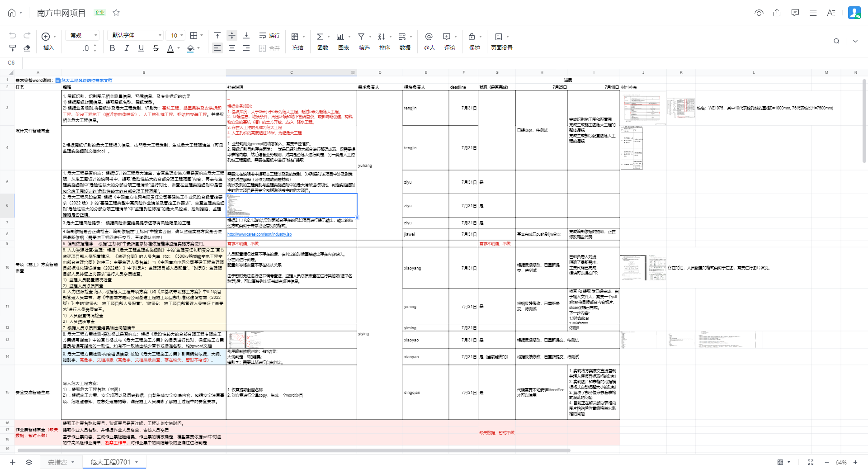This screenshot has width=868, height=469.
Task: Switch to the 安措费 sheet tab
Action: (x=57, y=462)
